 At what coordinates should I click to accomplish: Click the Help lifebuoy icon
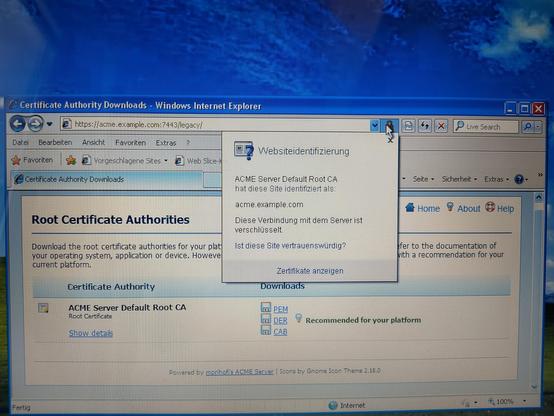pyautogui.click(x=490, y=207)
